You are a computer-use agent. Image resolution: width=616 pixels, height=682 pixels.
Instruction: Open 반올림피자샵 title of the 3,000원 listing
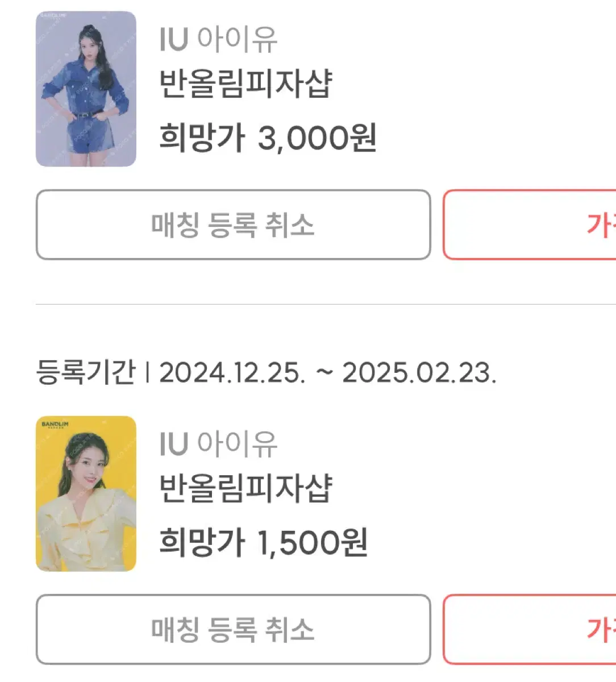[x=245, y=84]
